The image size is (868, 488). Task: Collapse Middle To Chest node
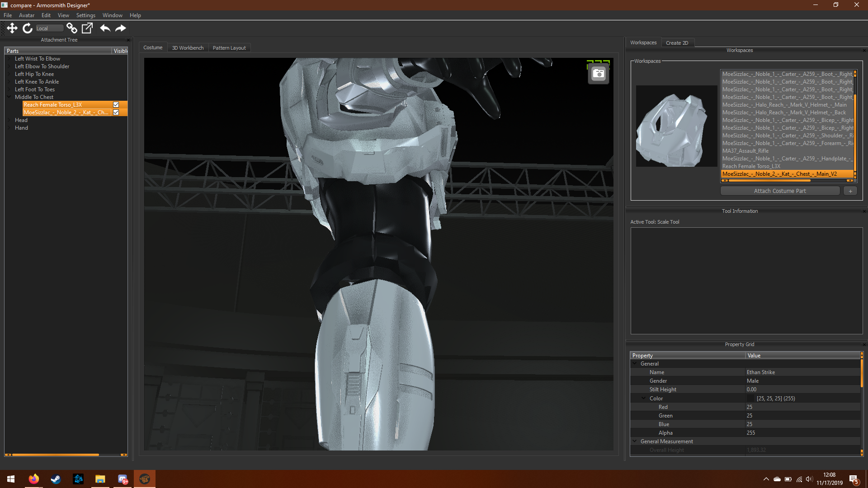click(x=9, y=97)
